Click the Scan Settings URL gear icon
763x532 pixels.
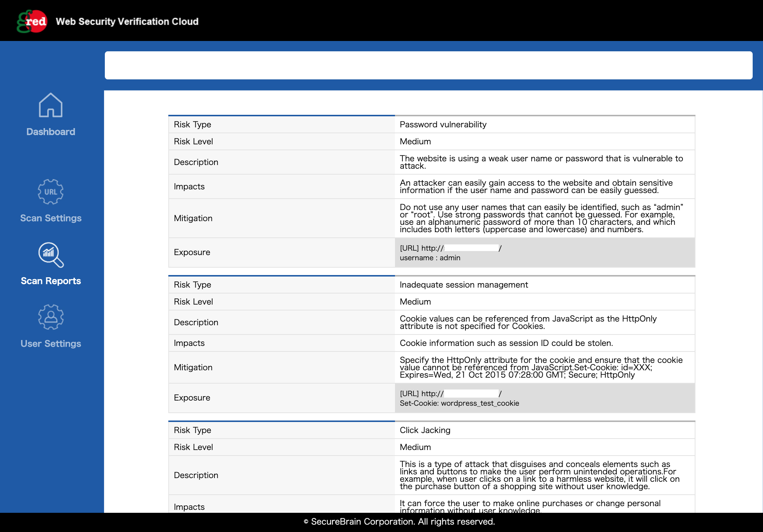pyautogui.click(x=51, y=192)
